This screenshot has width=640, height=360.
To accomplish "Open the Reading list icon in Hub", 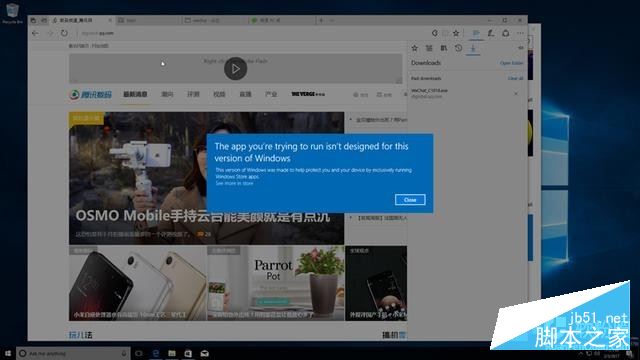I will (x=429, y=48).
